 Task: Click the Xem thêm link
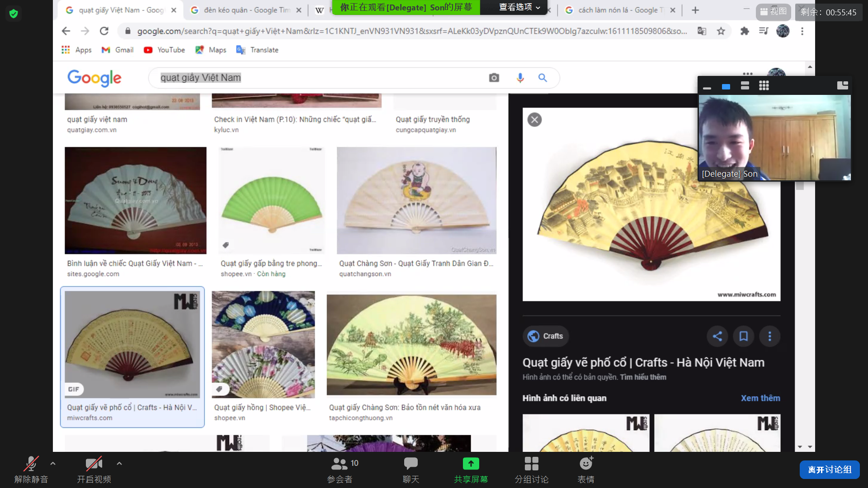pyautogui.click(x=760, y=398)
